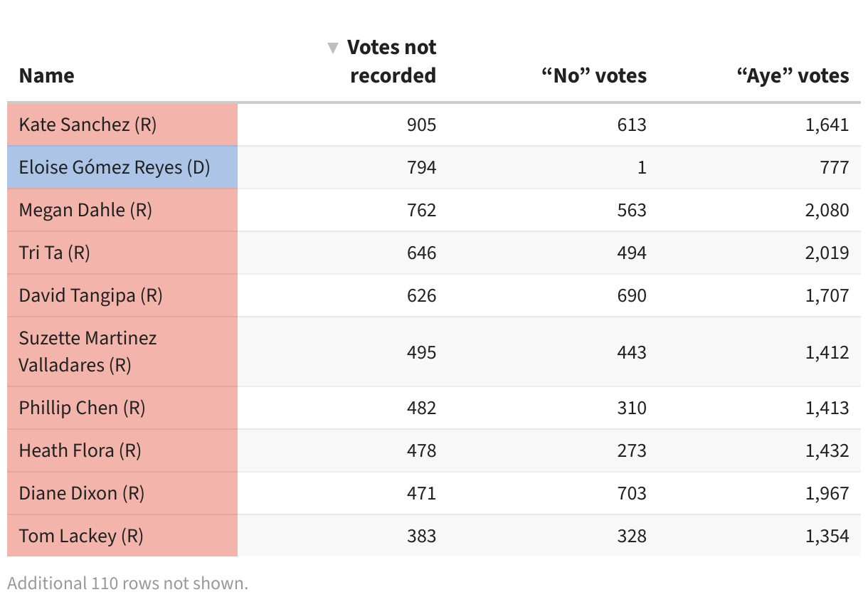Viewport: 868px width, 602px height.
Task: Click Megan Dahle's 2,080 Aye votes value
Action: coord(827,210)
